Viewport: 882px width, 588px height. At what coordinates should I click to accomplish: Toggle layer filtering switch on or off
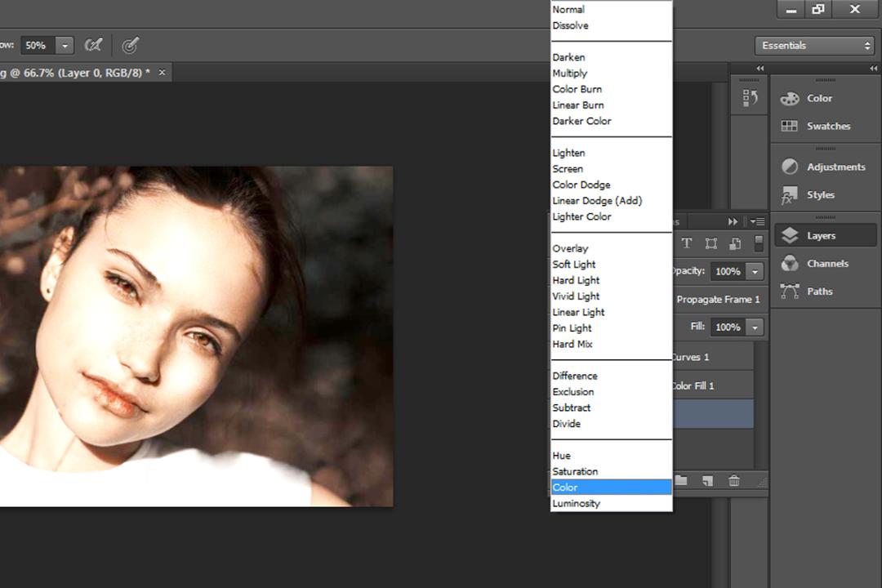(x=759, y=243)
